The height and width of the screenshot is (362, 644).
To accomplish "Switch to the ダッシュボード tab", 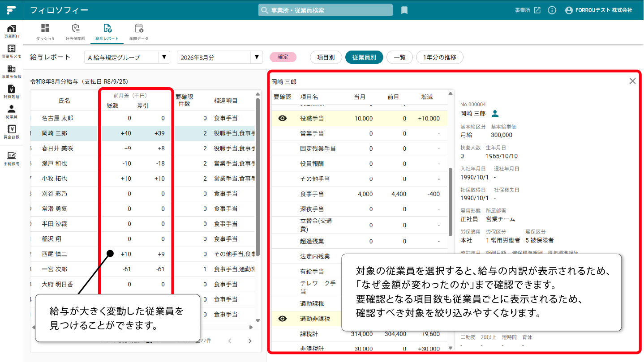I will click(x=45, y=33).
